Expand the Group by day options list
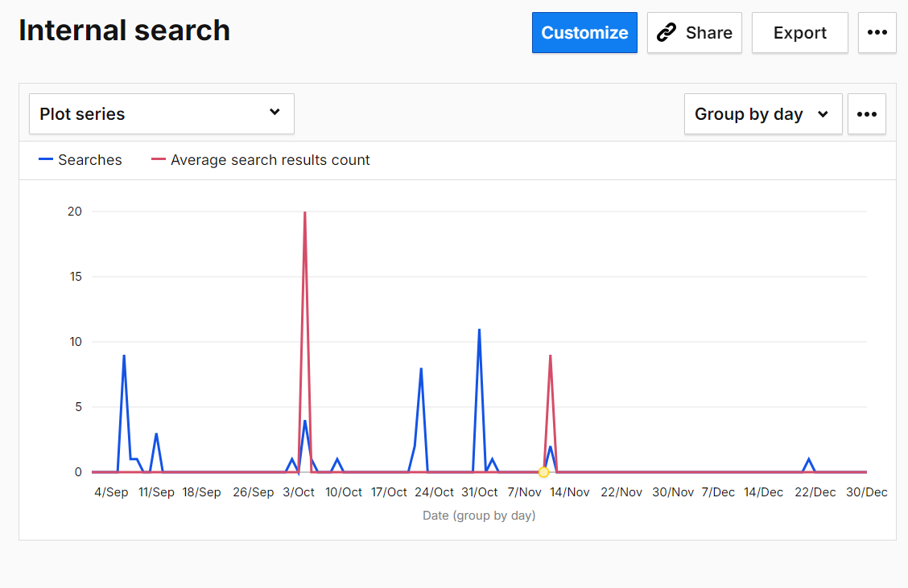Image resolution: width=908 pixels, height=588 pixels. click(762, 113)
